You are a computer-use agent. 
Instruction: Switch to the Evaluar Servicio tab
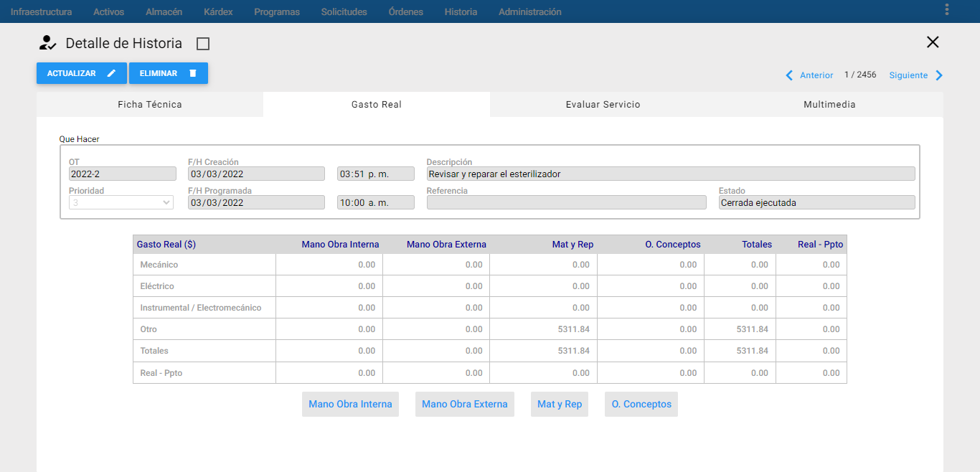pyautogui.click(x=603, y=105)
